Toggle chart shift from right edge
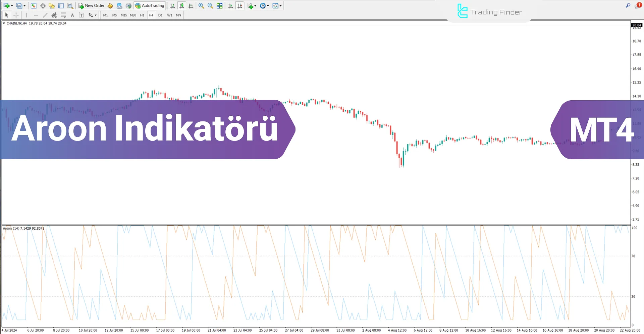644x334 pixels. (x=240, y=6)
